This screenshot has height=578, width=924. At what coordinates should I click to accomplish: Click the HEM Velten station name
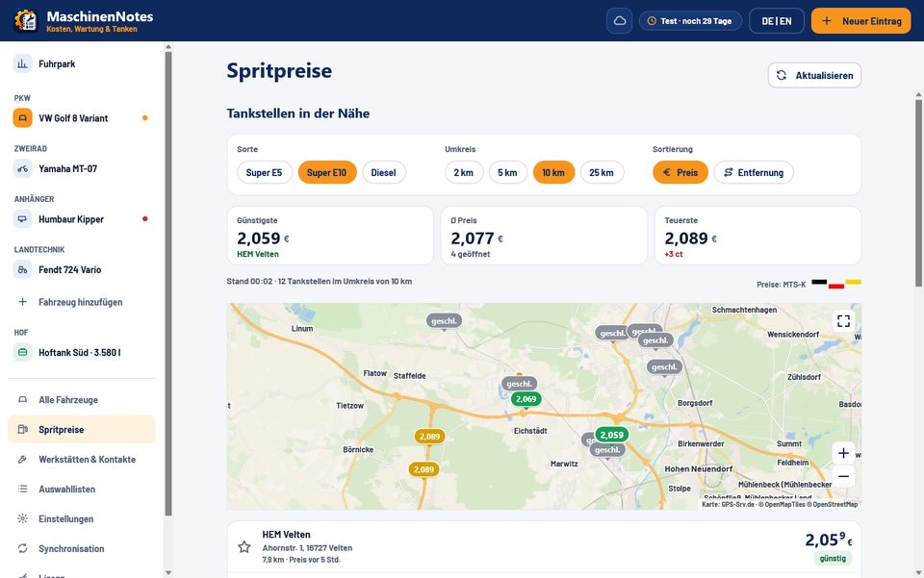pyautogui.click(x=287, y=535)
